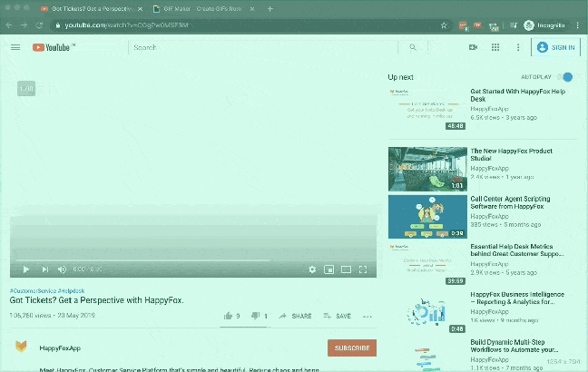Open the YouTube apps grid
Screen dimensions: 588x372
495,47
